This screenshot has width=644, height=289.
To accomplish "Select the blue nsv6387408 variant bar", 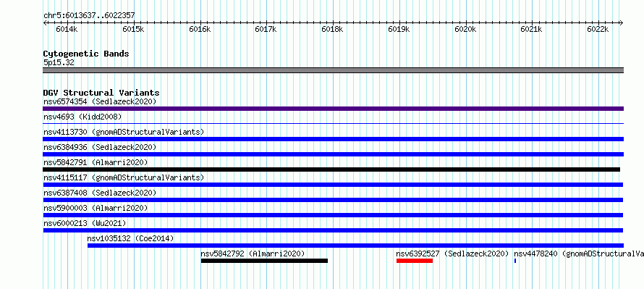I will (x=333, y=200).
